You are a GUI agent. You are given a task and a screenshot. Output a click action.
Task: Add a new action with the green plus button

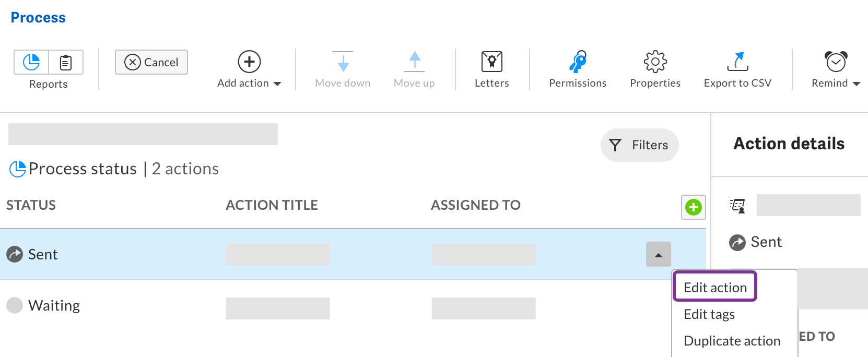pyautogui.click(x=693, y=207)
